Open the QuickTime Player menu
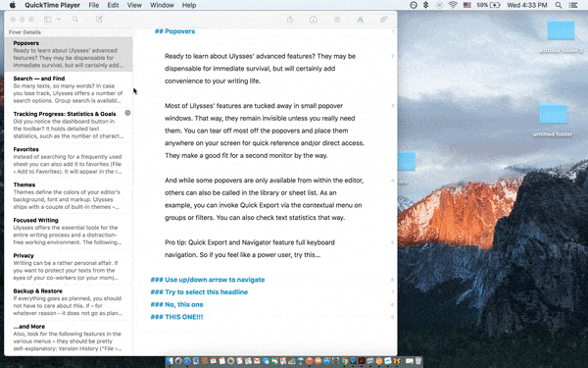 pos(53,5)
